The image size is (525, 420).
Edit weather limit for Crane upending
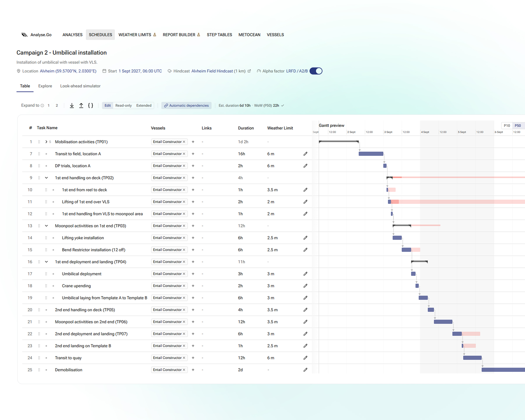pyautogui.click(x=305, y=286)
